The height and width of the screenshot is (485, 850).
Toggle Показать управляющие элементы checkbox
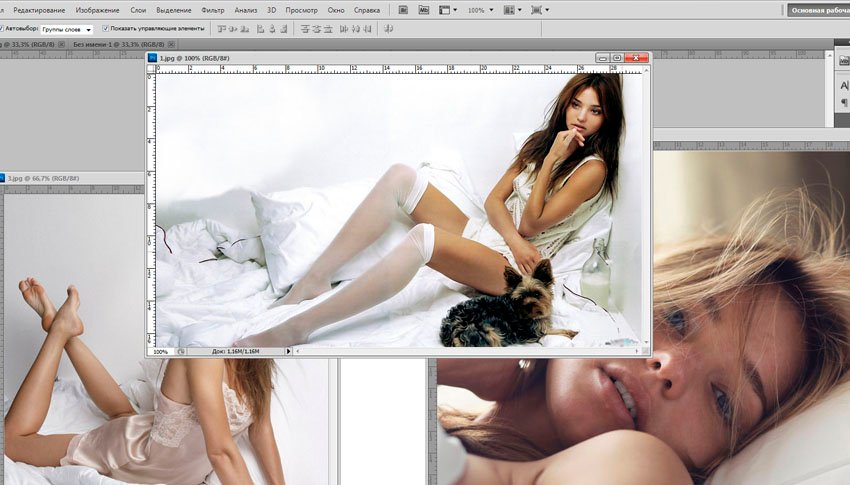click(105, 29)
